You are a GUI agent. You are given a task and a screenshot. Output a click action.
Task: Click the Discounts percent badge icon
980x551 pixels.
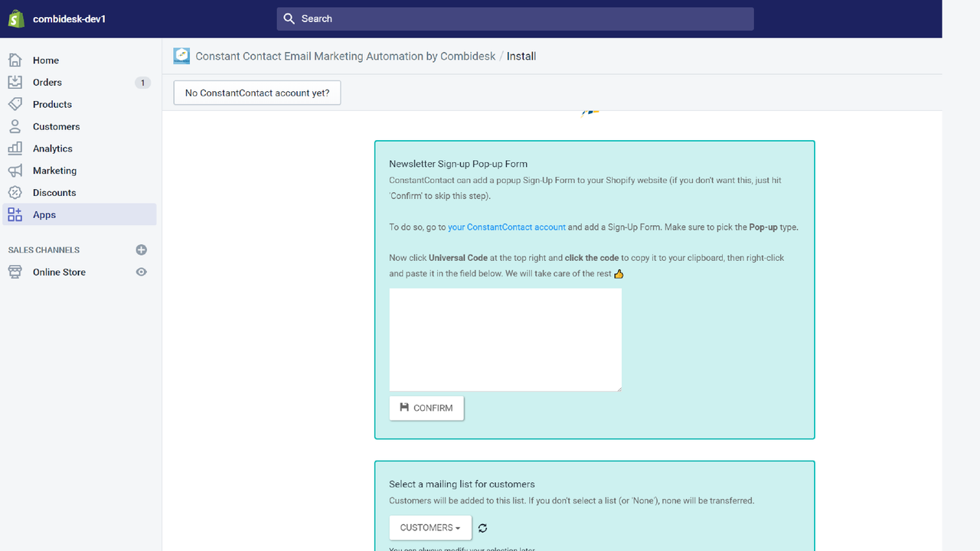[x=15, y=193]
